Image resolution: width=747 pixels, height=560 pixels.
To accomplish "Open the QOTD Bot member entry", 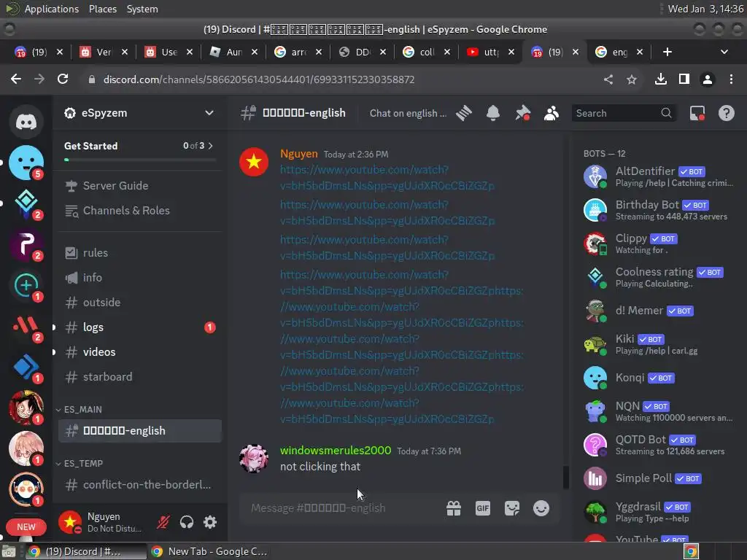I will 659,445.
